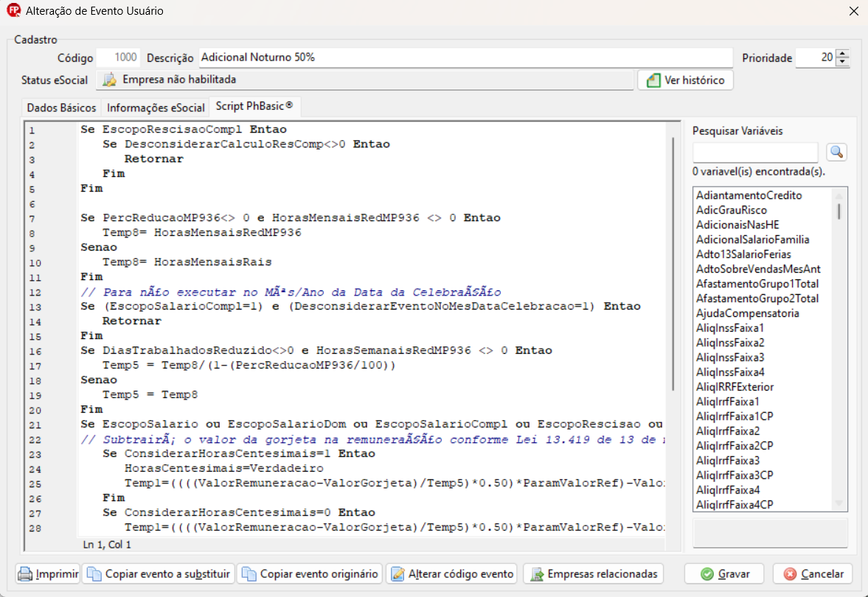Open the Dados Básicos tab
The height and width of the screenshot is (597, 868).
point(61,108)
